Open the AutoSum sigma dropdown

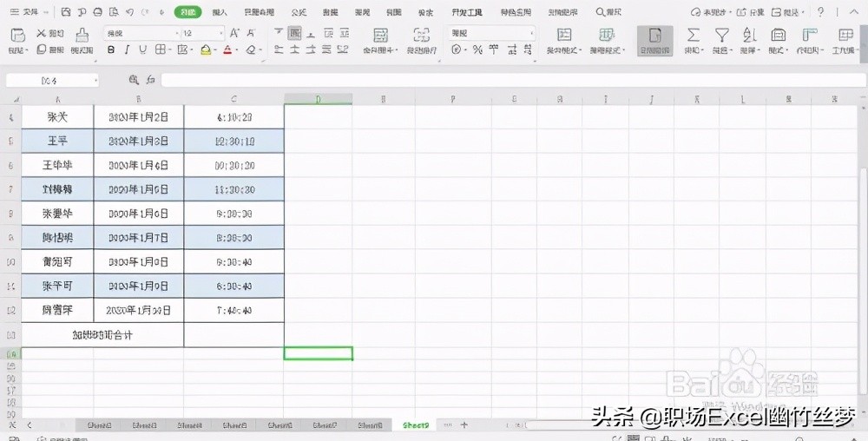coord(693,41)
